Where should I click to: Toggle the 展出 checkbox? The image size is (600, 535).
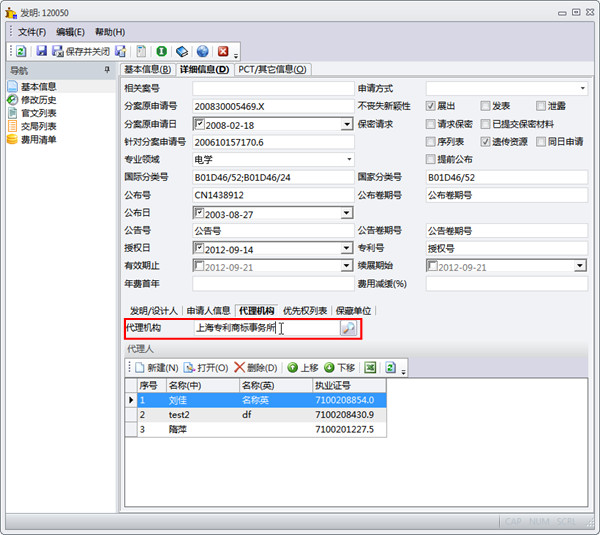pos(430,106)
